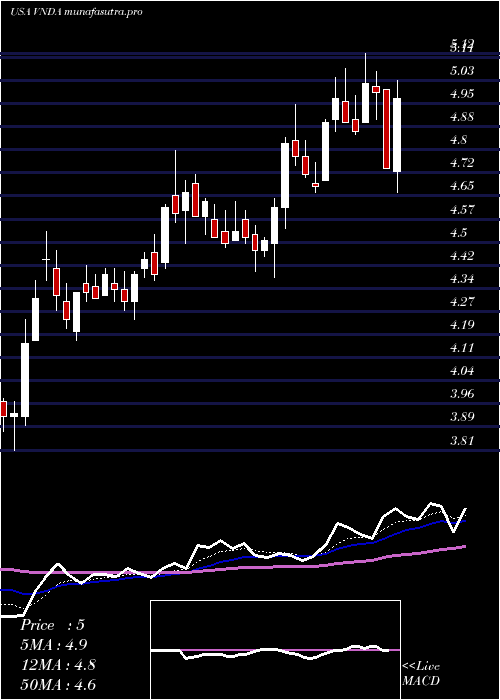Click the 4.57 price axis label
The height and width of the screenshot is (700, 500).
[x=462, y=209]
